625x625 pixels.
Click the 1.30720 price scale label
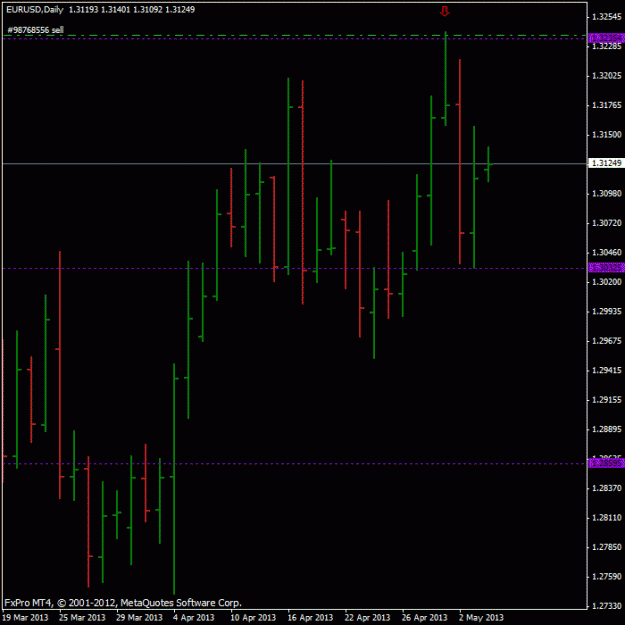coord(607,223)
